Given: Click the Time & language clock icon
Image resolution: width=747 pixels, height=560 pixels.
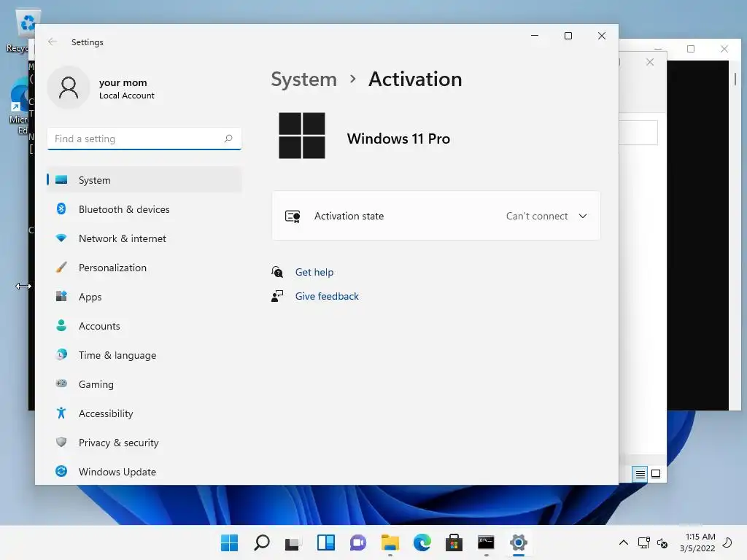Looking at the screenshot, I should click(x=61, y=355).
